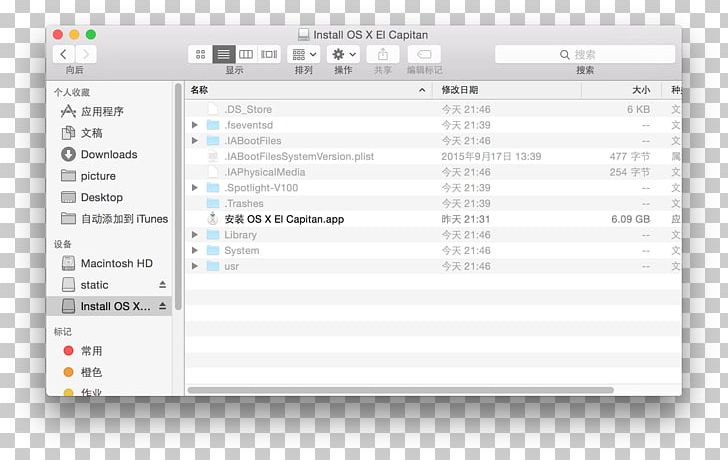Switch to icon view
Screen dimensions: 728x460
[x=201, y=54]
